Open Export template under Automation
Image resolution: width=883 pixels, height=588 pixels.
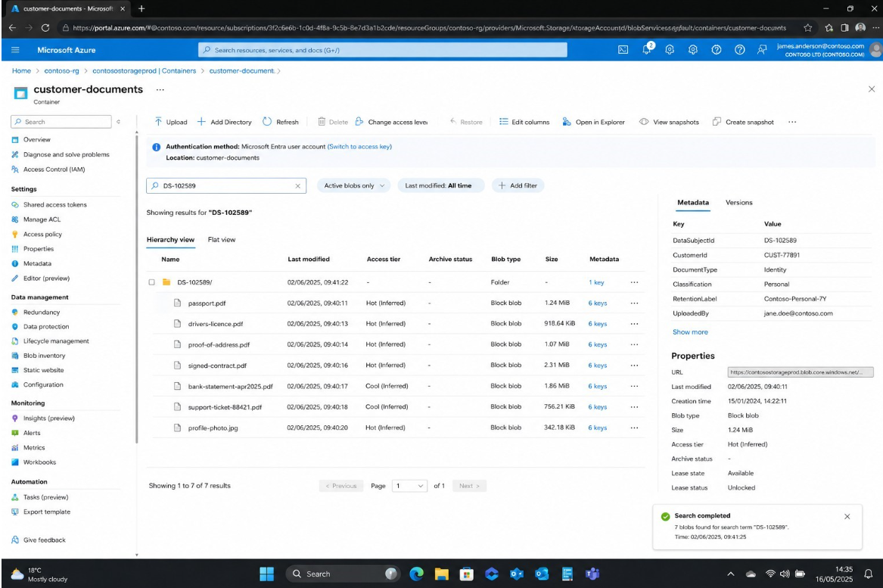(x=47, y=512)
